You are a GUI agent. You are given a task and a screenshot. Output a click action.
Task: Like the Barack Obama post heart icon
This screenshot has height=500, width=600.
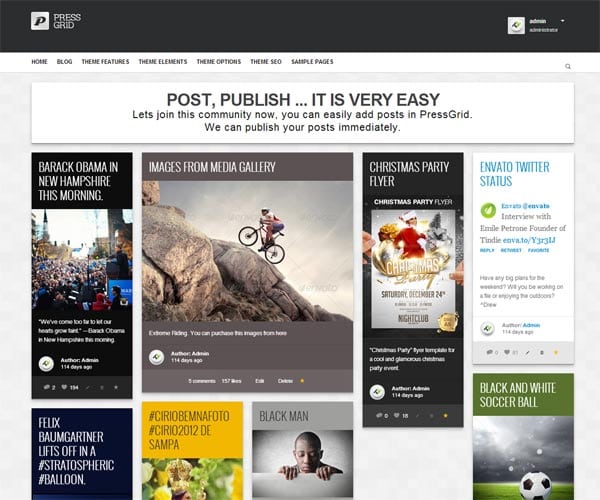pos(64,387)
